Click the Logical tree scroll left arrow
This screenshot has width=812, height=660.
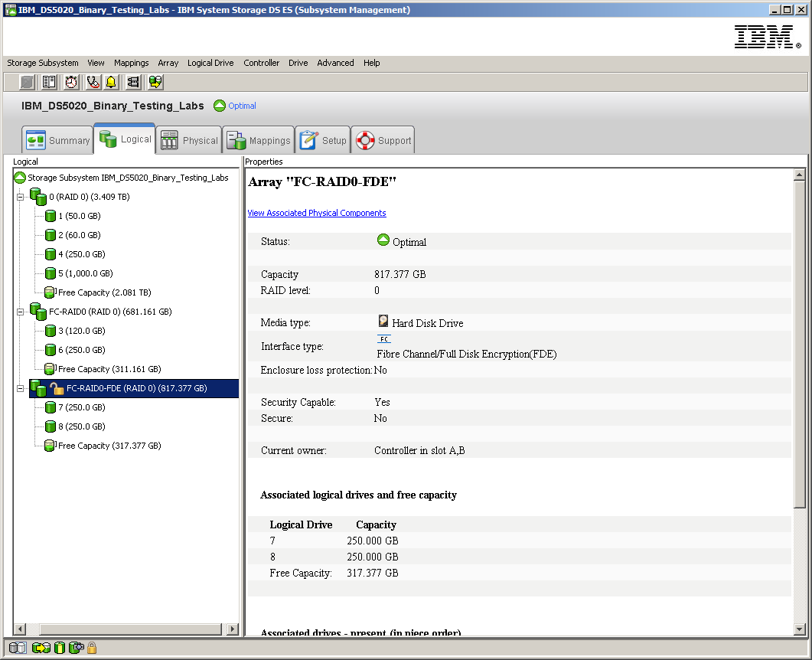click(20, 629)
